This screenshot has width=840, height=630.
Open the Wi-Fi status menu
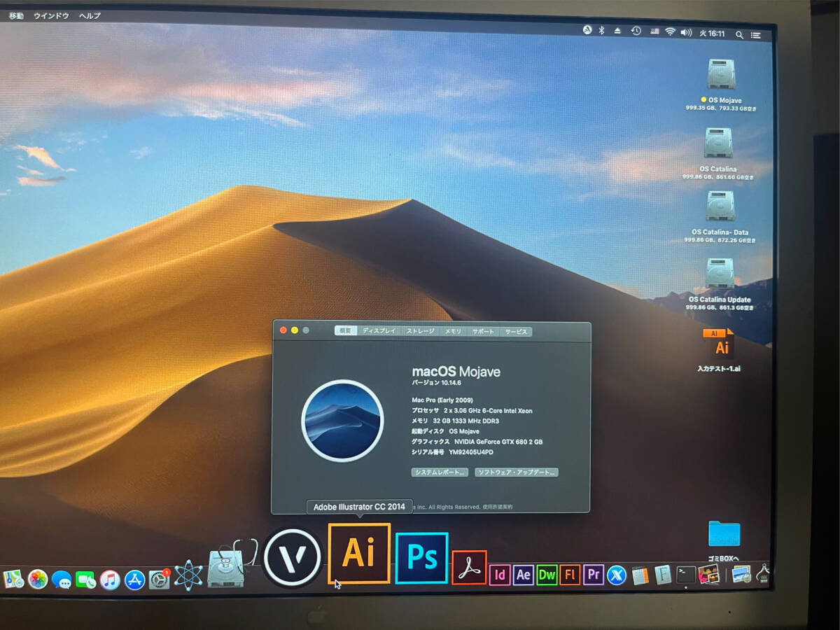670,31
